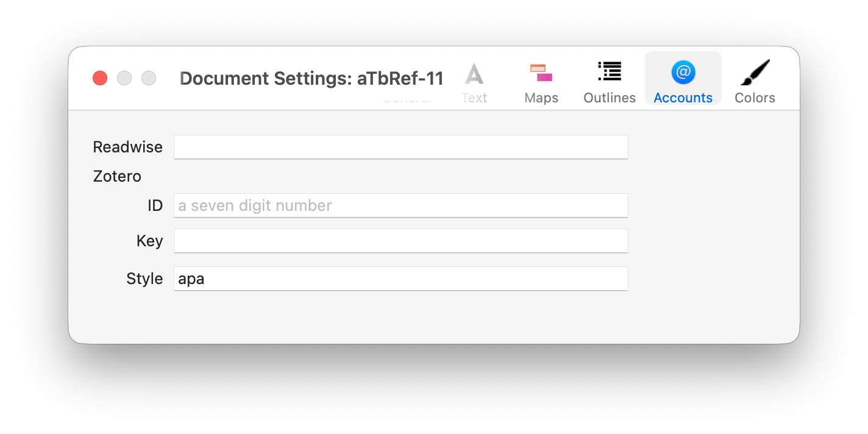Screen dimensions: 868x434
Task: Focus the Zotero Key field
Action: pyautogui.click(x=400, y=241)
